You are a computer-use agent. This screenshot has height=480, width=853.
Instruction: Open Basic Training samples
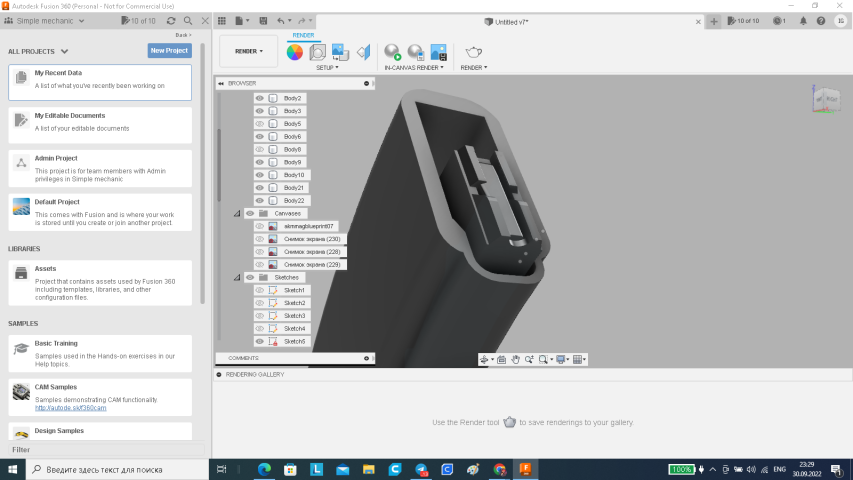[100, 354]
